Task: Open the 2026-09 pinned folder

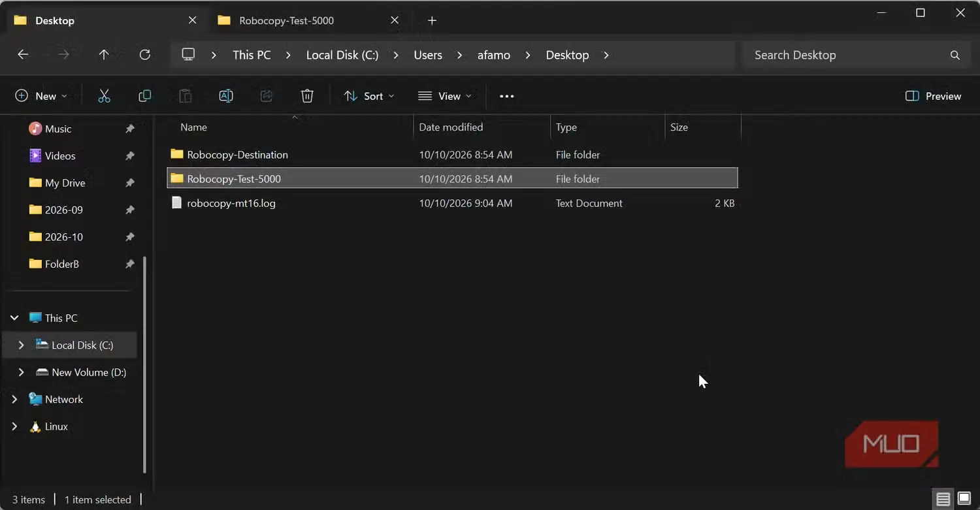Action: [64, 210]
